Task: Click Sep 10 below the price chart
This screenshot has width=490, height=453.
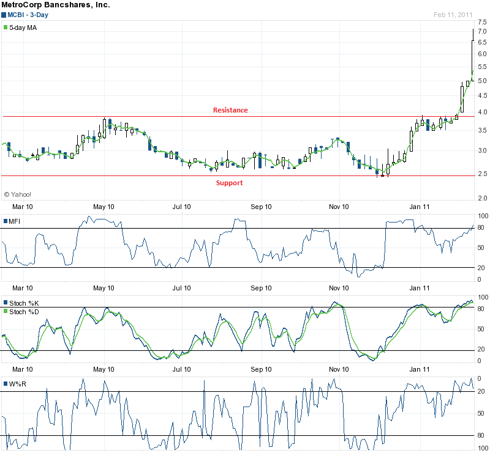Action: pos(261,207)
